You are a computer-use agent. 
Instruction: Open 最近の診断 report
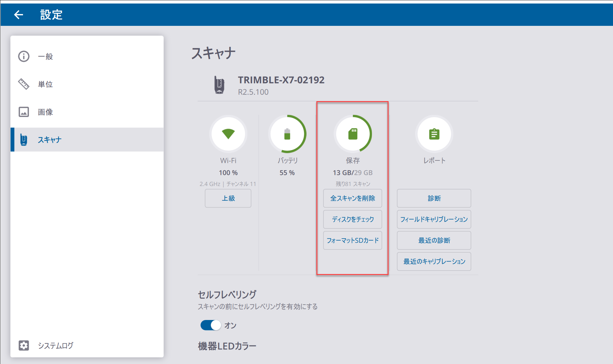tap(434, 241)
